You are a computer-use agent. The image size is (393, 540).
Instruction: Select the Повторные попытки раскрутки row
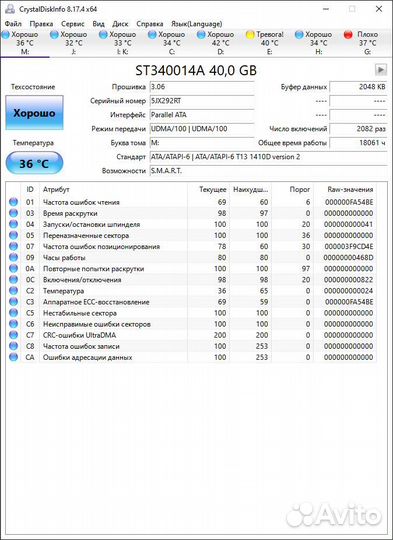[192, 269]
